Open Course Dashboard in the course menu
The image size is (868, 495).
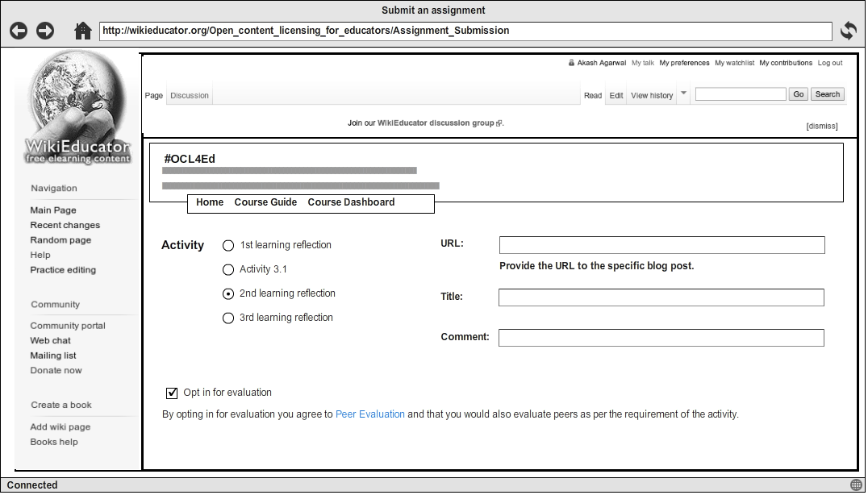click(x=352, y=202)
